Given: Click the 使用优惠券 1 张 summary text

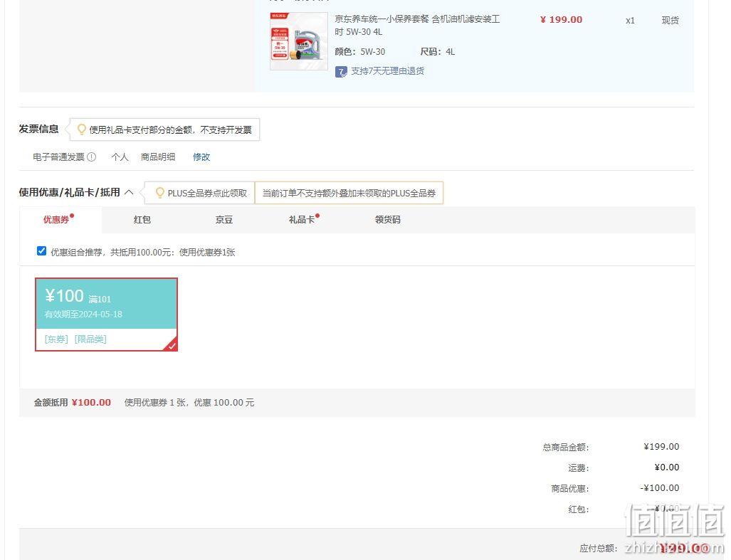Looking at the screenshot, I should pos(189,403).
